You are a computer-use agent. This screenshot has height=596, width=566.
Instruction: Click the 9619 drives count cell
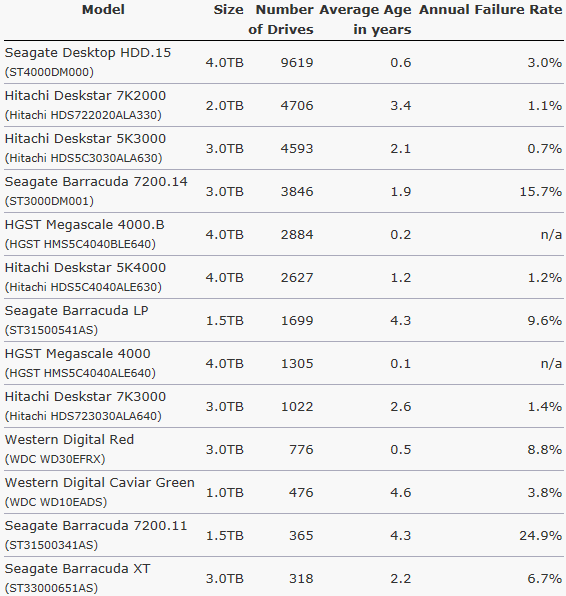(297, 62)
